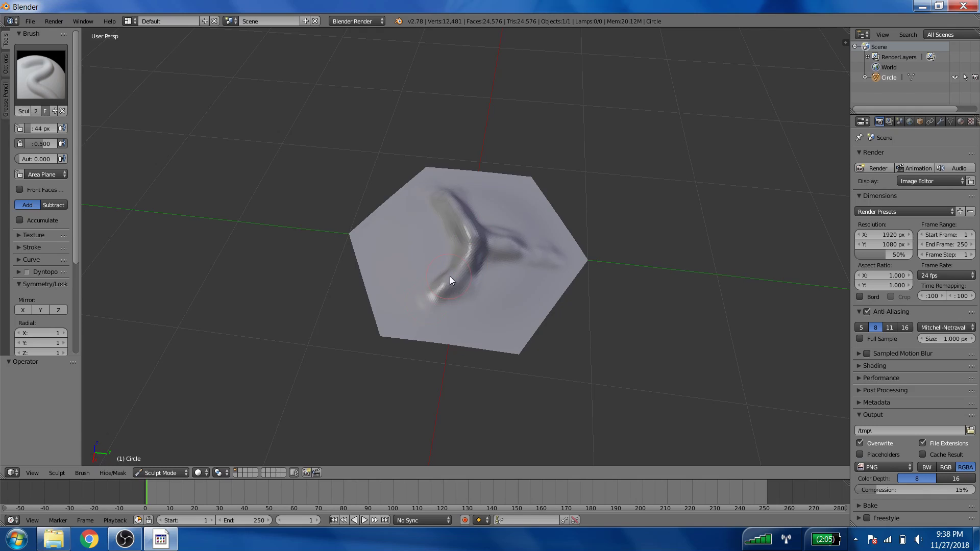Open the Help menu
The height and width of the screenshot is (551, 980).
tap(109, 21)
